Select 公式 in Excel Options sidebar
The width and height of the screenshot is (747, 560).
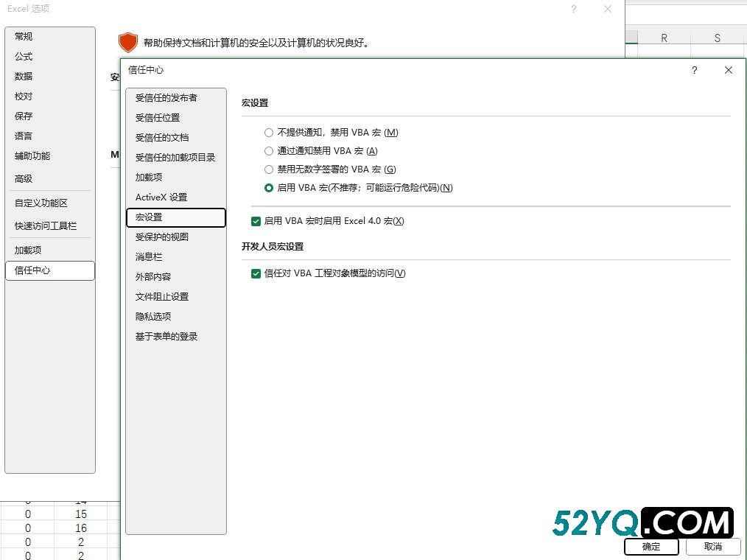click(x=50, y=57)
